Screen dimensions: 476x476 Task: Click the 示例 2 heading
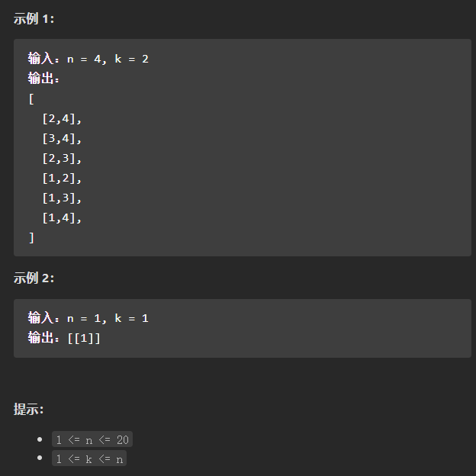(x=34, y=278)
